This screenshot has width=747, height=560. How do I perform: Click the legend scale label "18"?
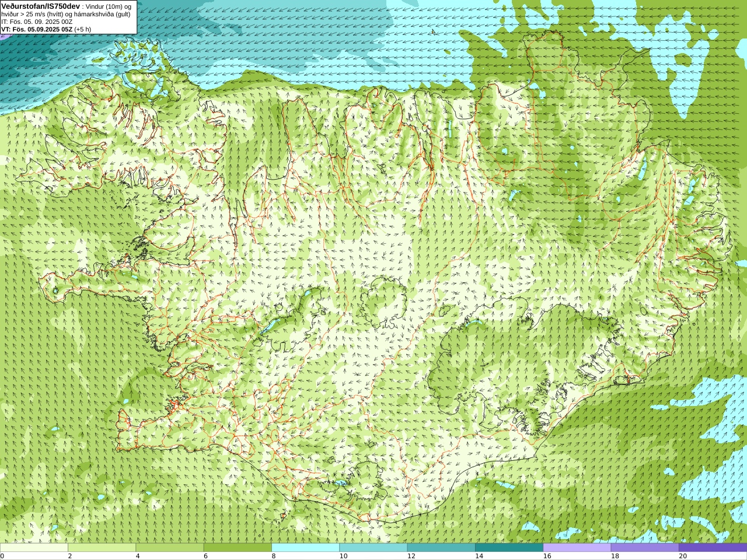pyautogui.click(x=615, y=556)
